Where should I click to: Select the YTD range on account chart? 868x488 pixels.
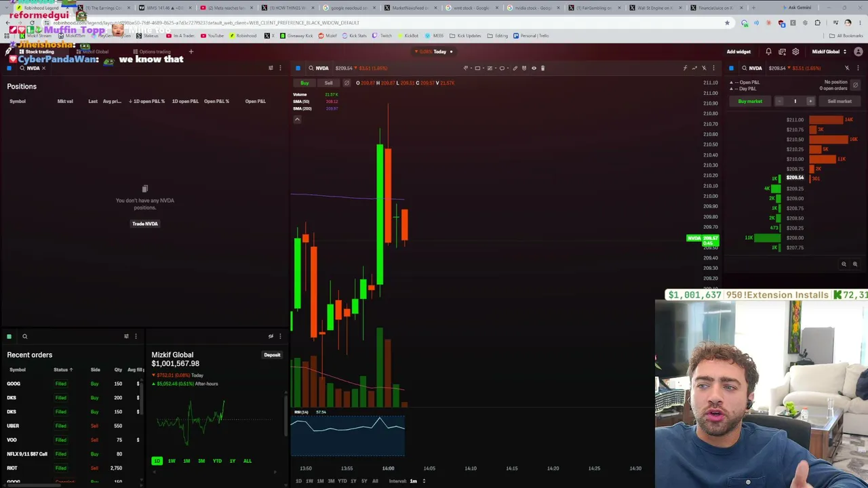[x=217, y=461]
